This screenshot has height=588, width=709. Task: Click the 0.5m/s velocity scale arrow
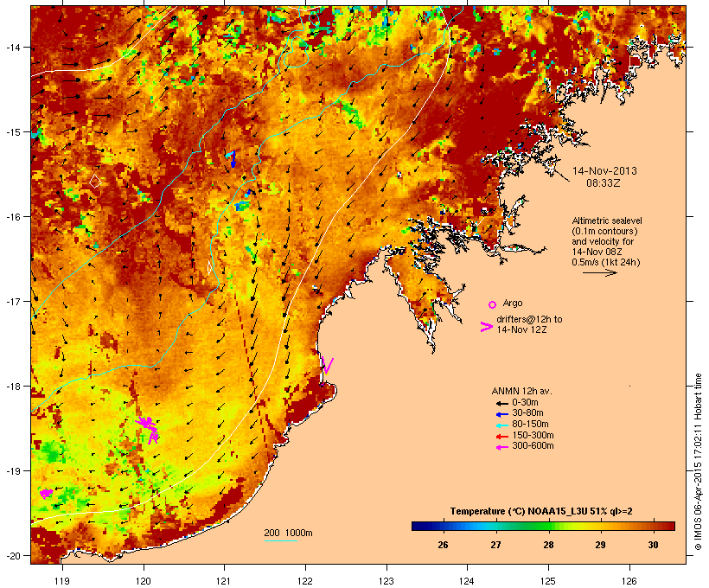pos(599,272)
